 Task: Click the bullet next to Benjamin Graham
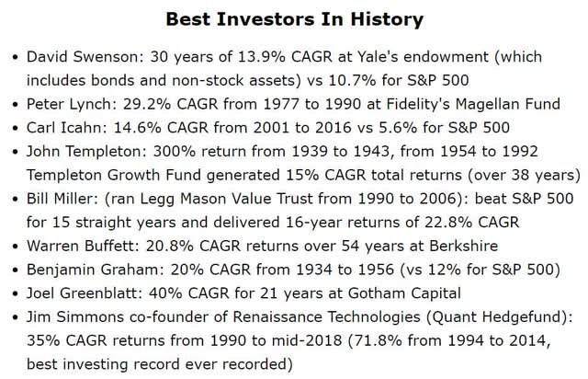point(15,270)
